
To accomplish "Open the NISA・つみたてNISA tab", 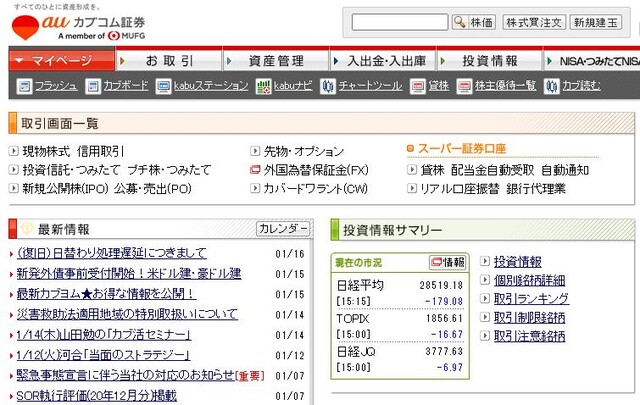I will coord(592,61).
